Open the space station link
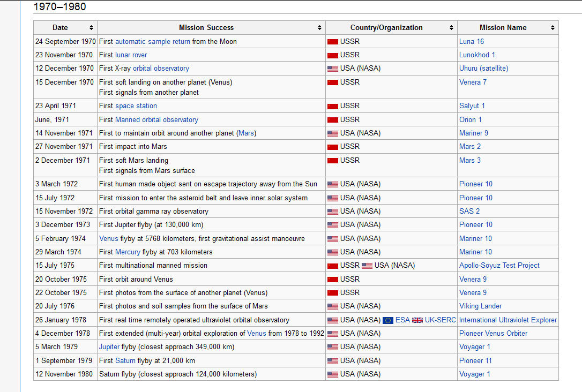The image size is (582, 392). [136, 105]
